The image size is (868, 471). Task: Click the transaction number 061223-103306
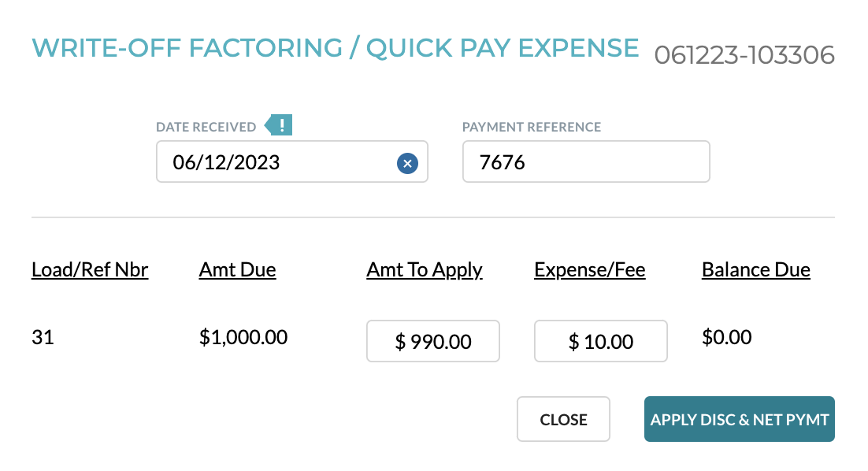point(744,55)
